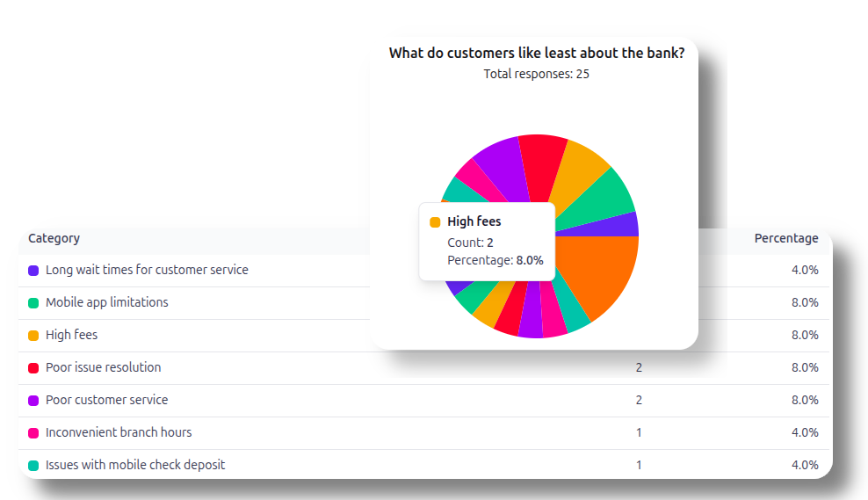Select the Poor issue resolution row label
Viewport: 868px width, 500px height.
point(103,367)
